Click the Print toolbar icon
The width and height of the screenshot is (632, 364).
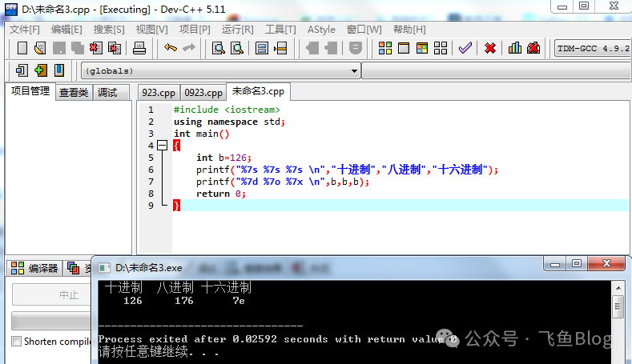[139, 48]
